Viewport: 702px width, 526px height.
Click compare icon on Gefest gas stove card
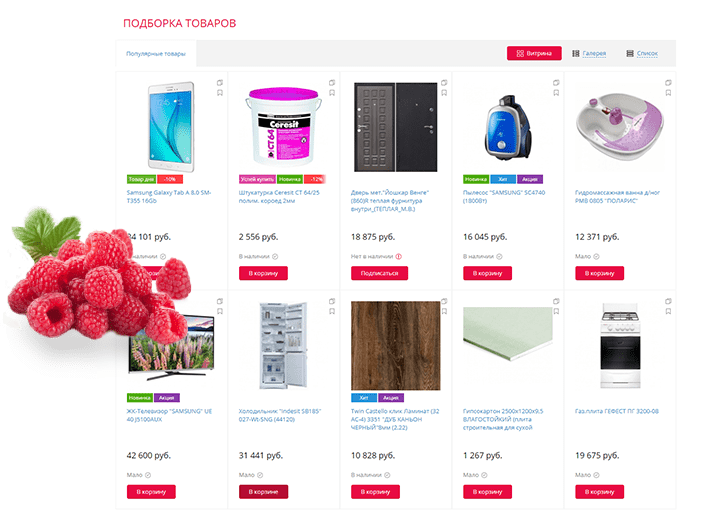coord(668,301)
